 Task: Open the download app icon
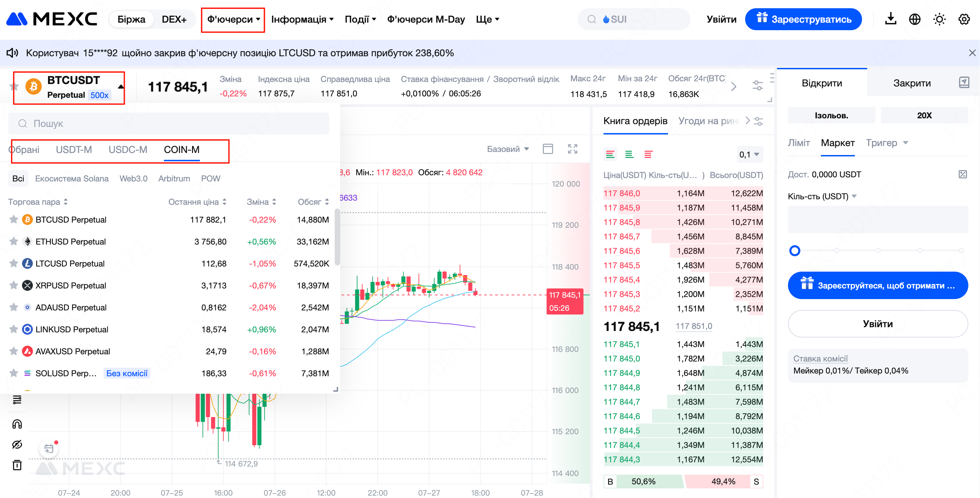[x=890, y=19]
